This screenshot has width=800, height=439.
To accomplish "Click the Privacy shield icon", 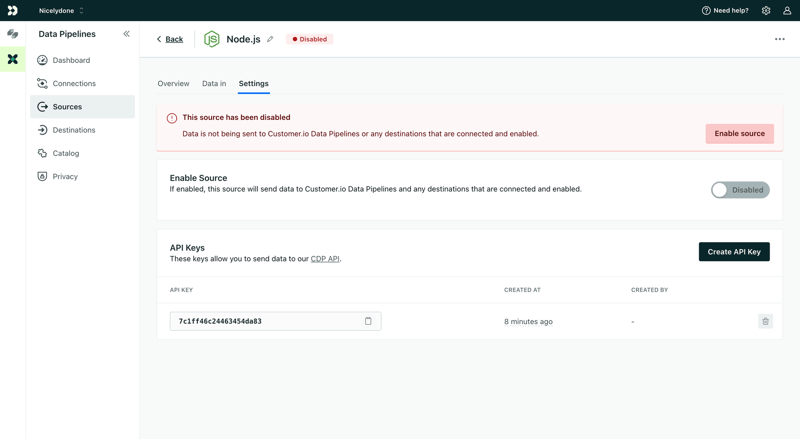I will pyautogui.click(x=42, y=176).
